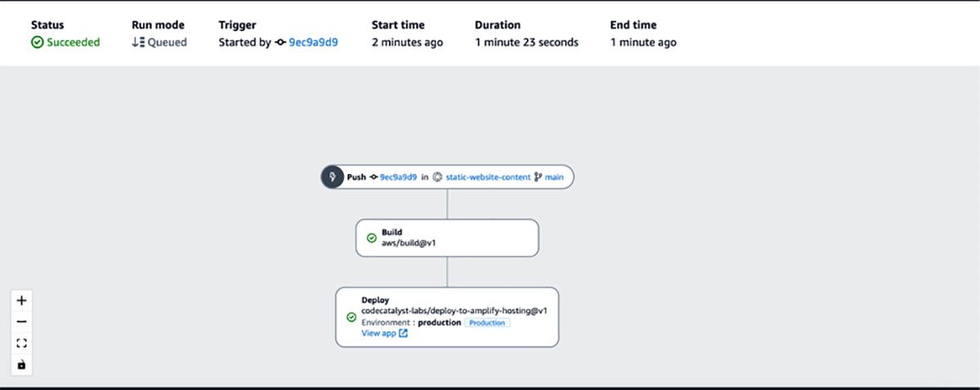Select the Deploy action node title
The width and height of the screenshot is (980, 390).
tap(376, 300)
